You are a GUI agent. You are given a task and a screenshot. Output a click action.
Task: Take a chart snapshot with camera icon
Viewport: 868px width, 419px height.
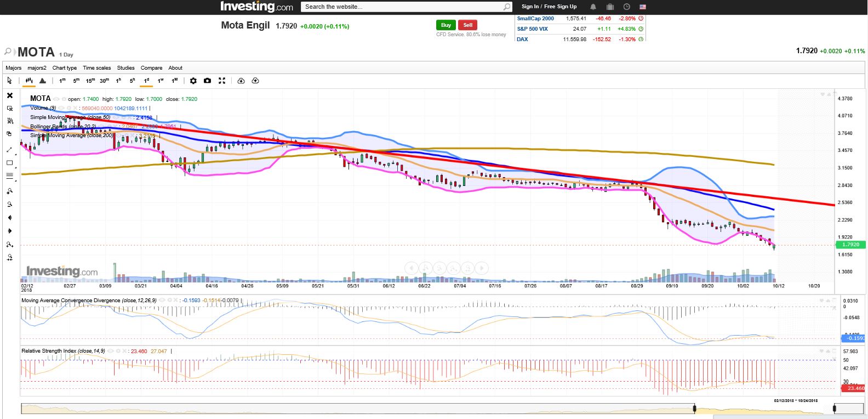207,81
